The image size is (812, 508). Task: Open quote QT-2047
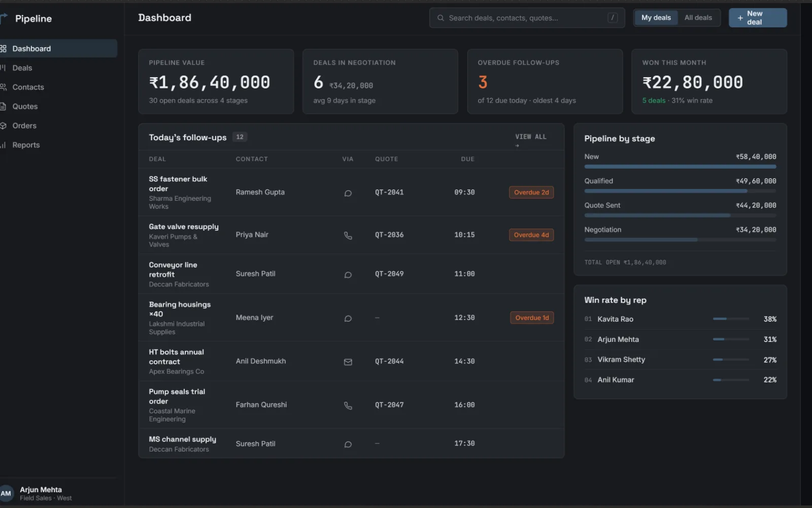pos(389,405)
